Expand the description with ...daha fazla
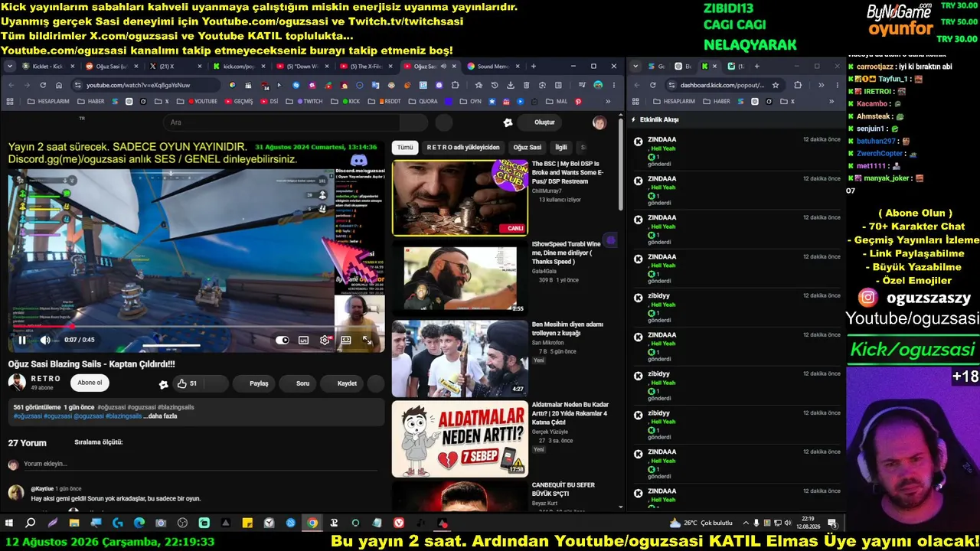This screenshot has height=551, width=980. coord(161,416)
